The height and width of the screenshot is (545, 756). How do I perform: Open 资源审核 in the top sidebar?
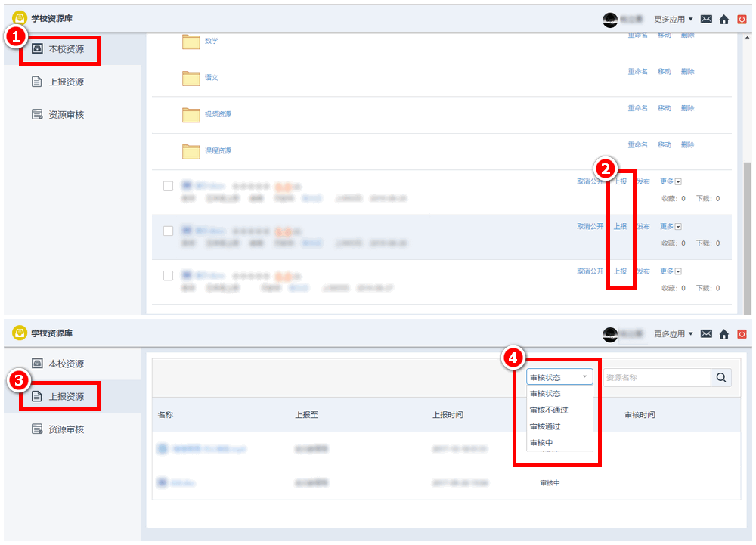[66, 114]
